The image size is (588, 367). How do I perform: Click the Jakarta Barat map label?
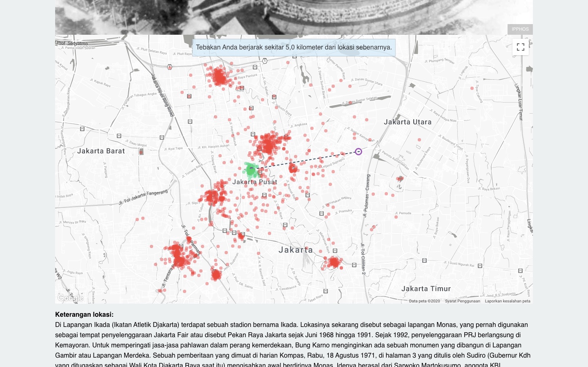[x=101, y=151]
